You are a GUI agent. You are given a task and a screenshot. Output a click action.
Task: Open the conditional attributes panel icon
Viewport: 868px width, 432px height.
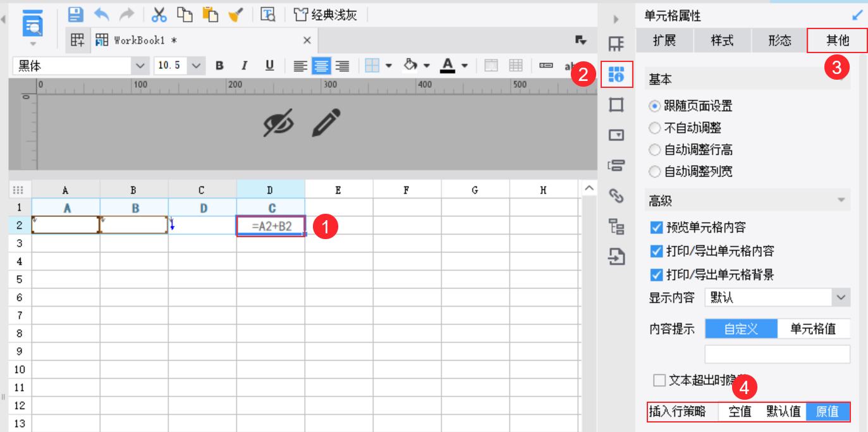point(616,166)
